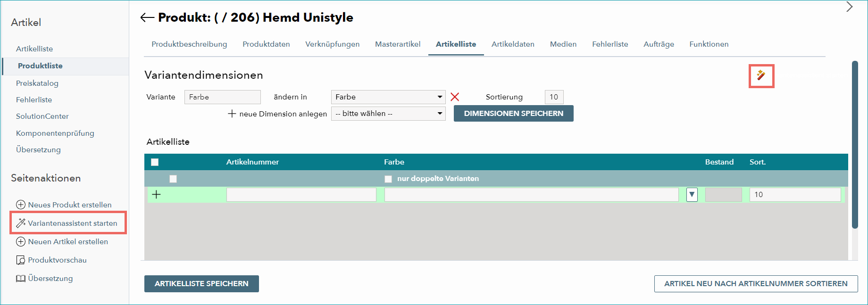Toggle the select-all checkbox in table header

(x=155, y=162)
